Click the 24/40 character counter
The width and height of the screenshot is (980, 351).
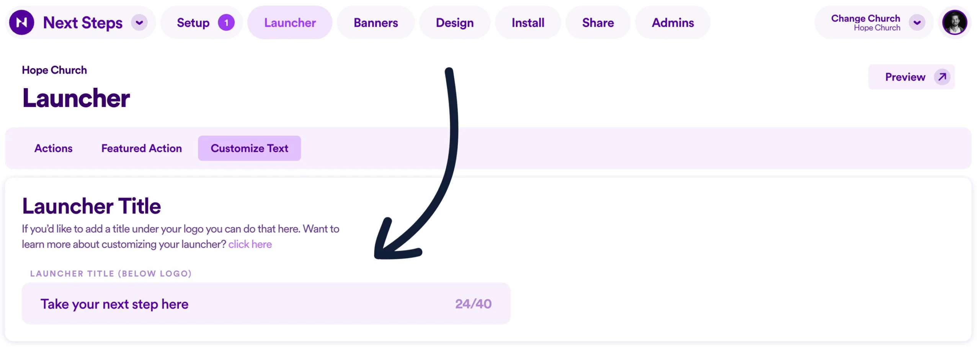click(x=473, y=303)
